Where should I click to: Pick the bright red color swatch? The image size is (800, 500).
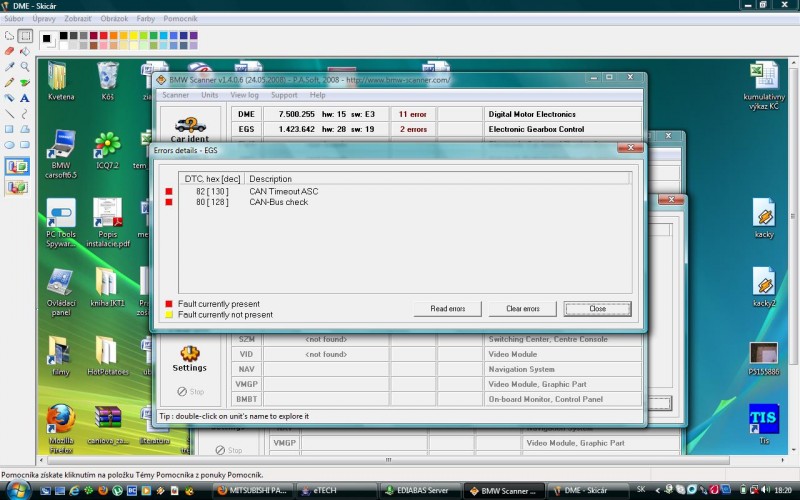(104, 35)
